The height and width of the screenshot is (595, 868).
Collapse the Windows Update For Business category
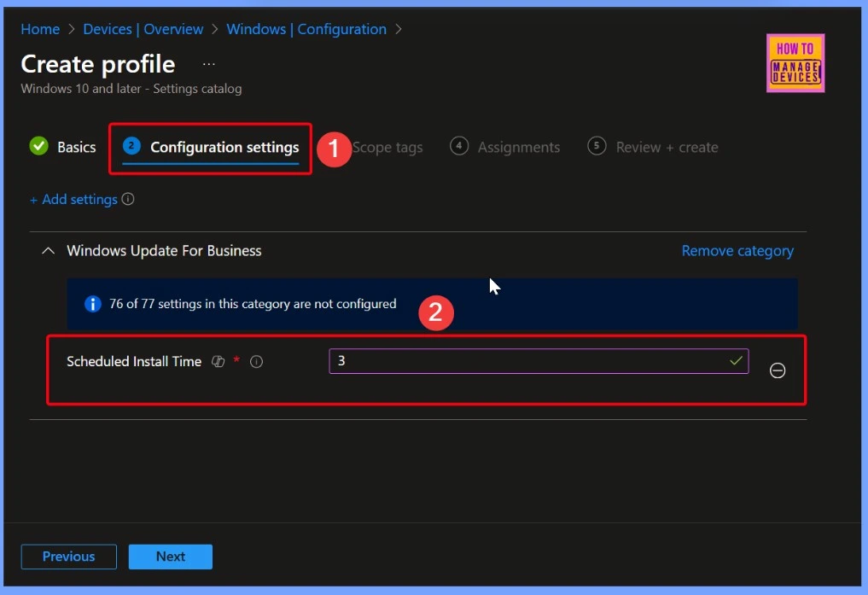(48, 251)
